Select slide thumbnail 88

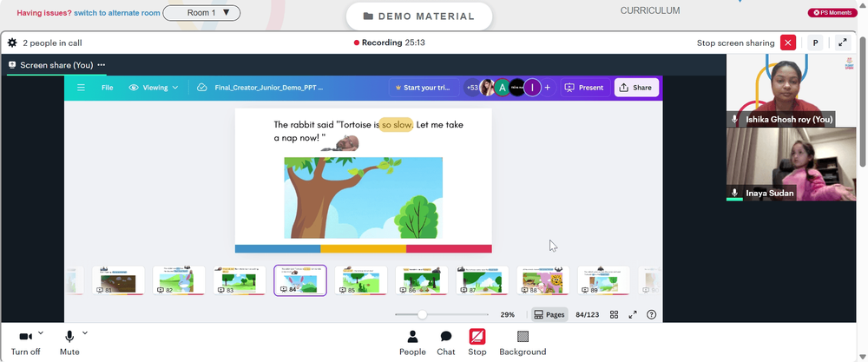click(x=543, y=280)
